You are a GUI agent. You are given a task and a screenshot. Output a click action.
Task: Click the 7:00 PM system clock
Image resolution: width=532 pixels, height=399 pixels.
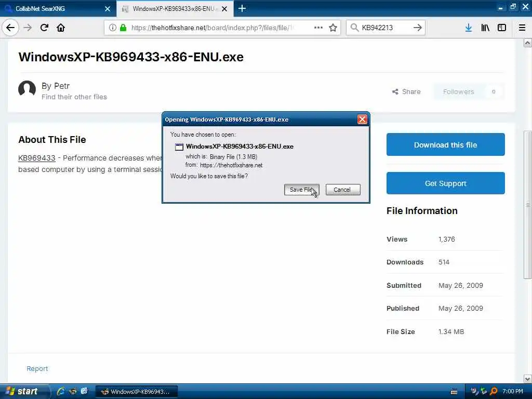[513, 391]
